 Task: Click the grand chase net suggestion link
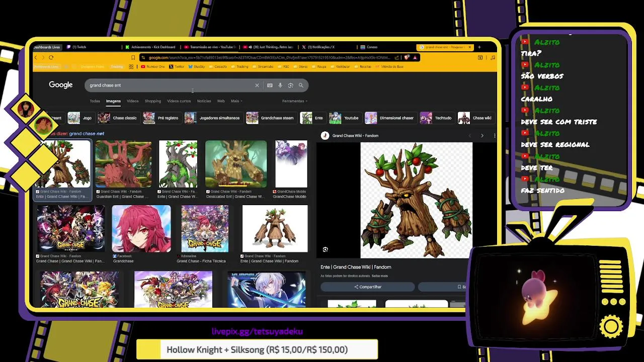[x=87, y=134]
